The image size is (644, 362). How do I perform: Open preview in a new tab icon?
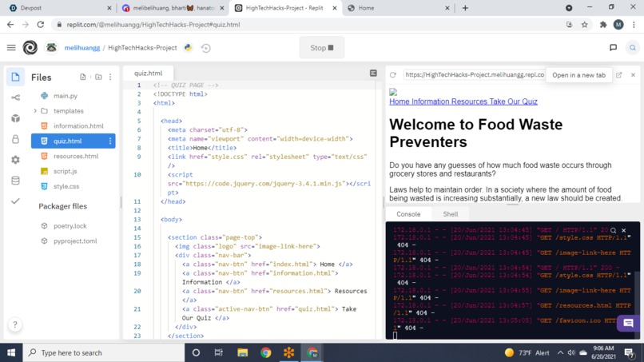tap(619, 75)
